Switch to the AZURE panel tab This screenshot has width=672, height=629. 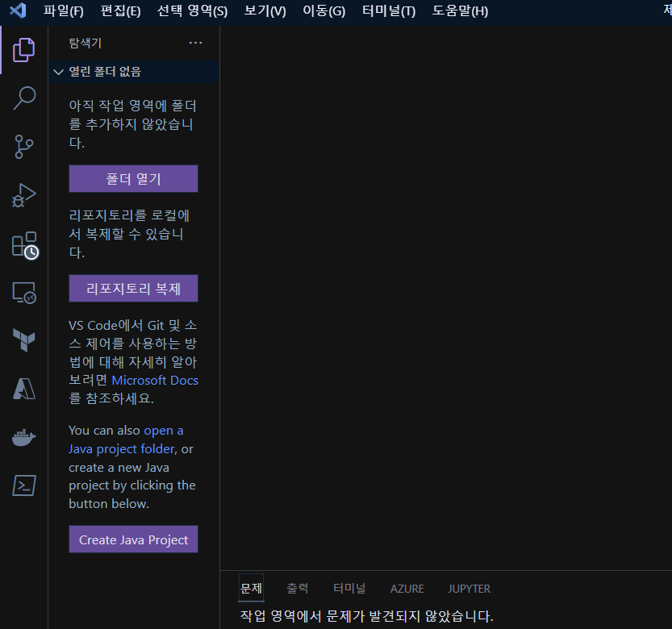[x=407, y=589]
